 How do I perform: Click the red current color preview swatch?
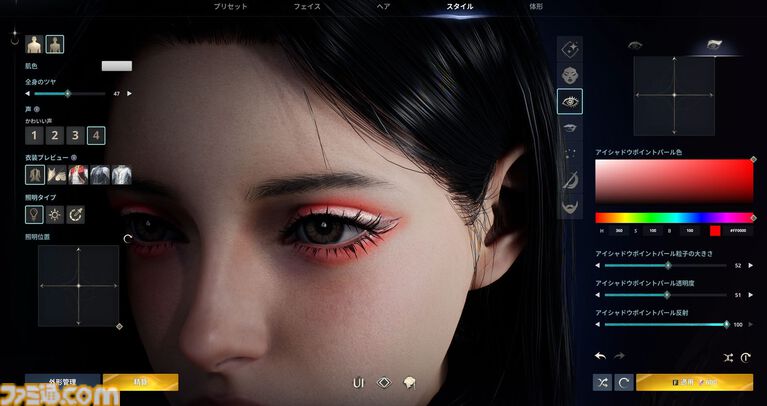(x=715, y=231)
